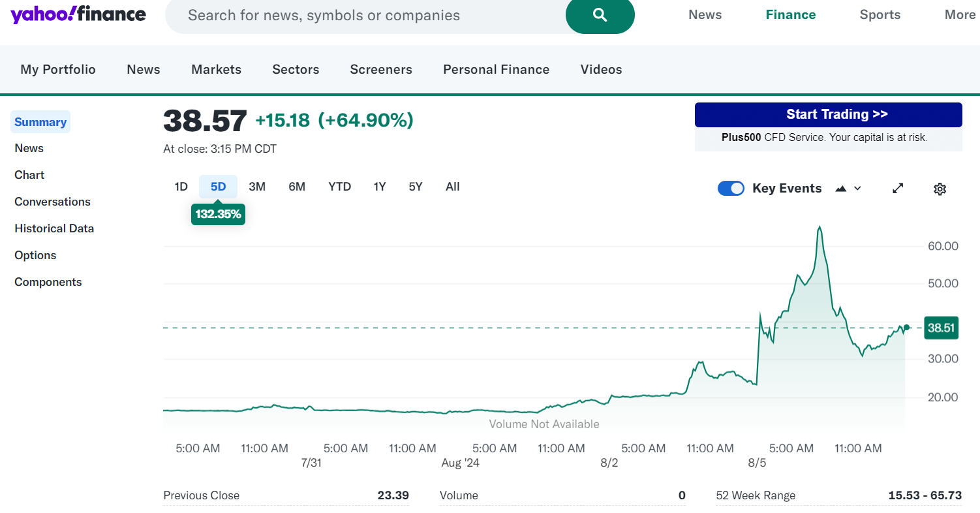
Task: Open the Sports header link
Action: point(880,15)
